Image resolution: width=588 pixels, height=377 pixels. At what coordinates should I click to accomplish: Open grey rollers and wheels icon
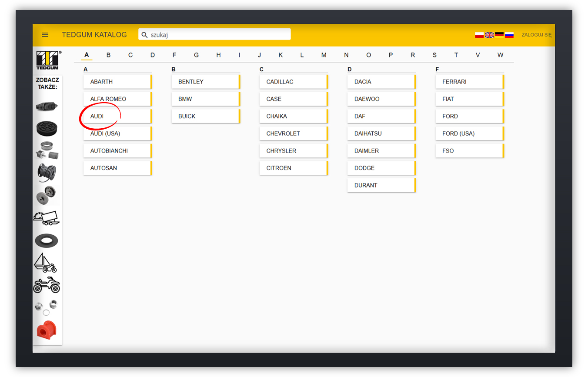pos(46,195)
